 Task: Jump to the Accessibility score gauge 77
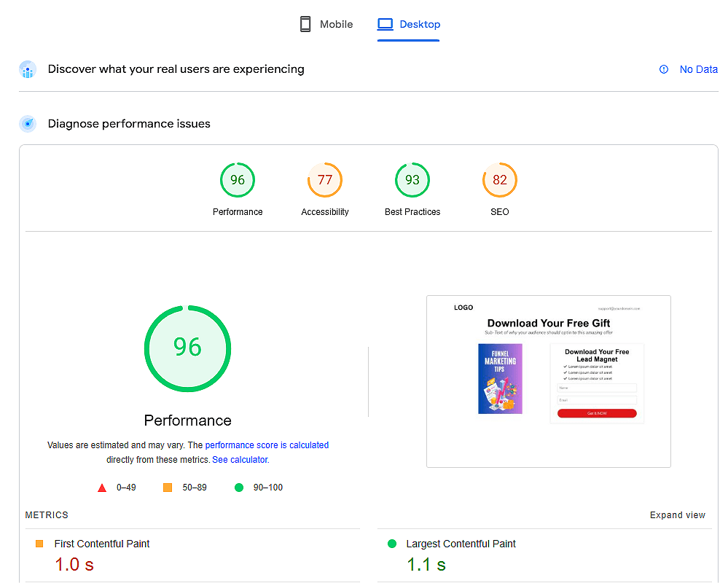(x=325, y=180)
